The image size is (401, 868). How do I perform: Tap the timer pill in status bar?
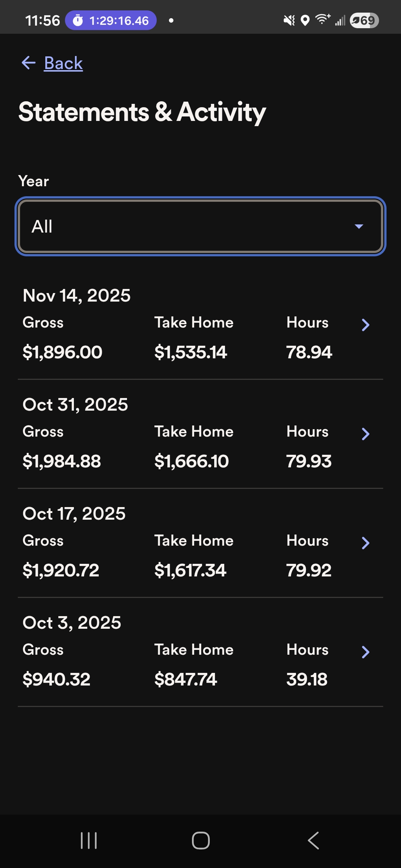[x=111, y=20]
